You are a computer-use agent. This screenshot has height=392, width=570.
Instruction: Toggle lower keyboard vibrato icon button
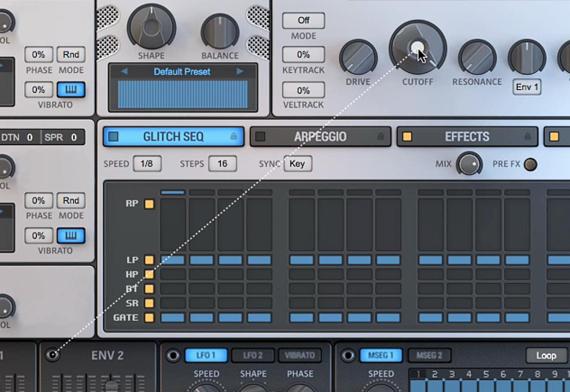(x=71, y=235)
